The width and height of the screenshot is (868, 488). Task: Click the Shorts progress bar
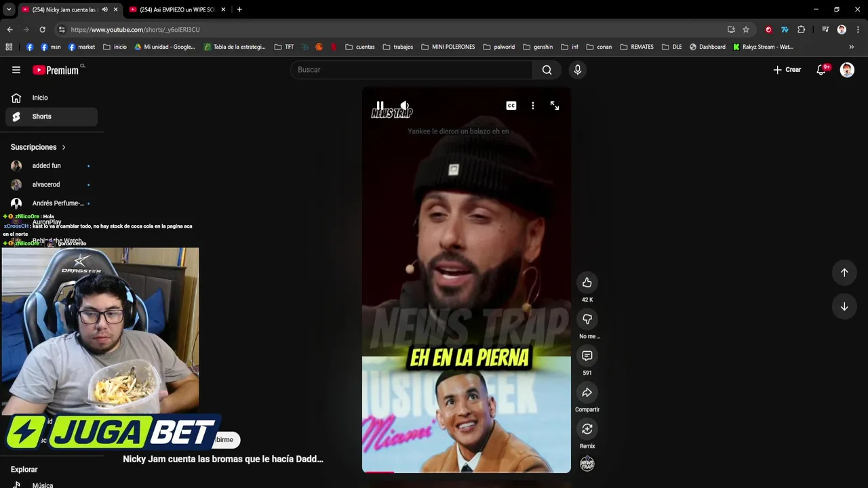pyautogui.click(x=467, y=472)
